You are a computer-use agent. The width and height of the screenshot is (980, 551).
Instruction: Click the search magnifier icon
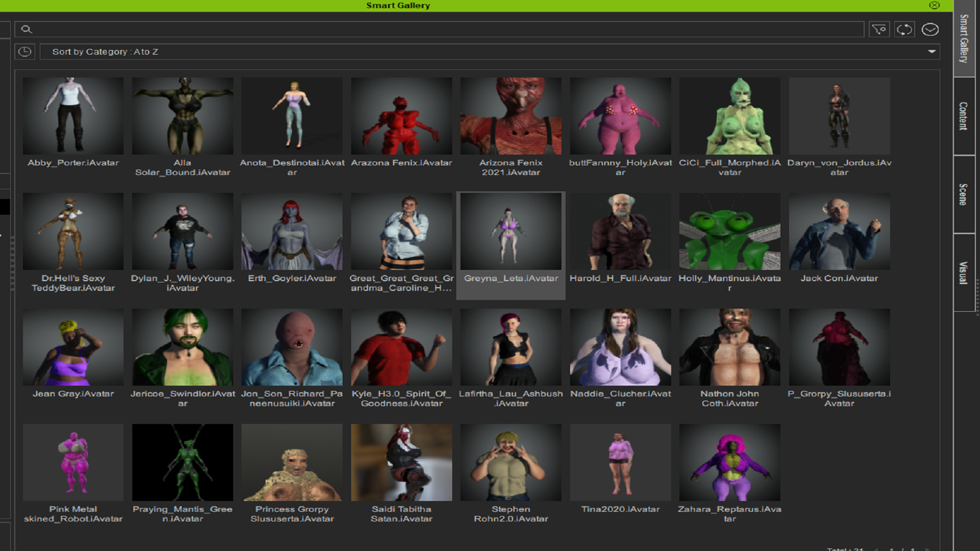pyautogui.click(x=27, y=30)
